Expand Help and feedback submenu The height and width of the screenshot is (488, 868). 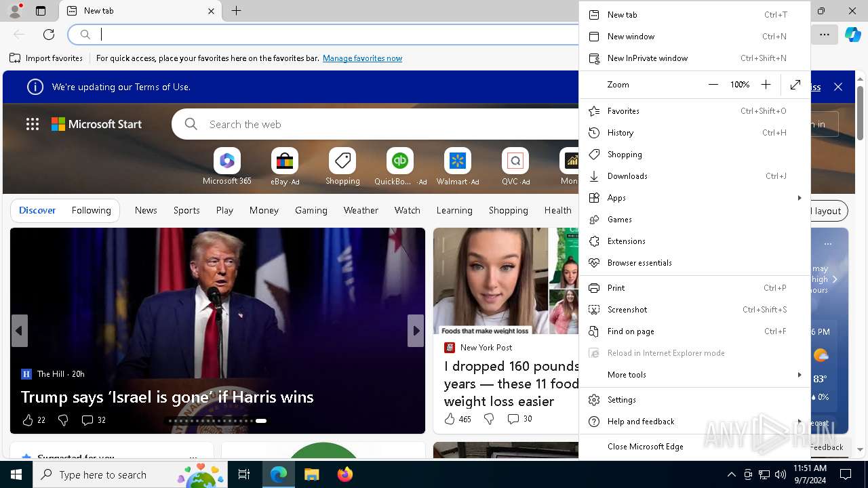tap(695, 421)
